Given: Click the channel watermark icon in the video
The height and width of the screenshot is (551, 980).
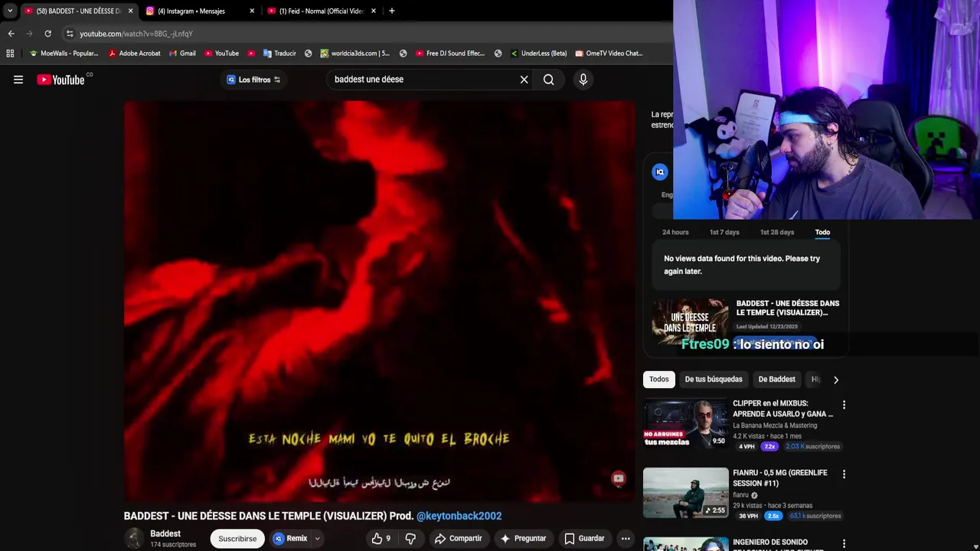Looking at the screenshot, I should coord(619,479).
